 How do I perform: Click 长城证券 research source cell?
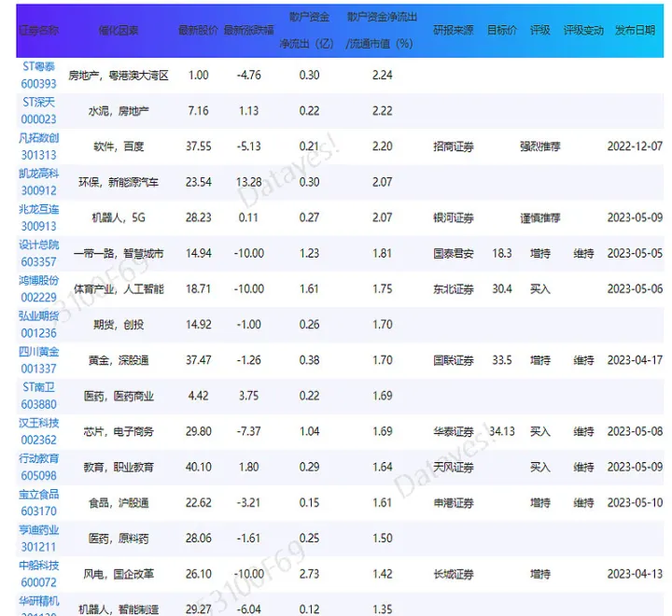[454, 574]
